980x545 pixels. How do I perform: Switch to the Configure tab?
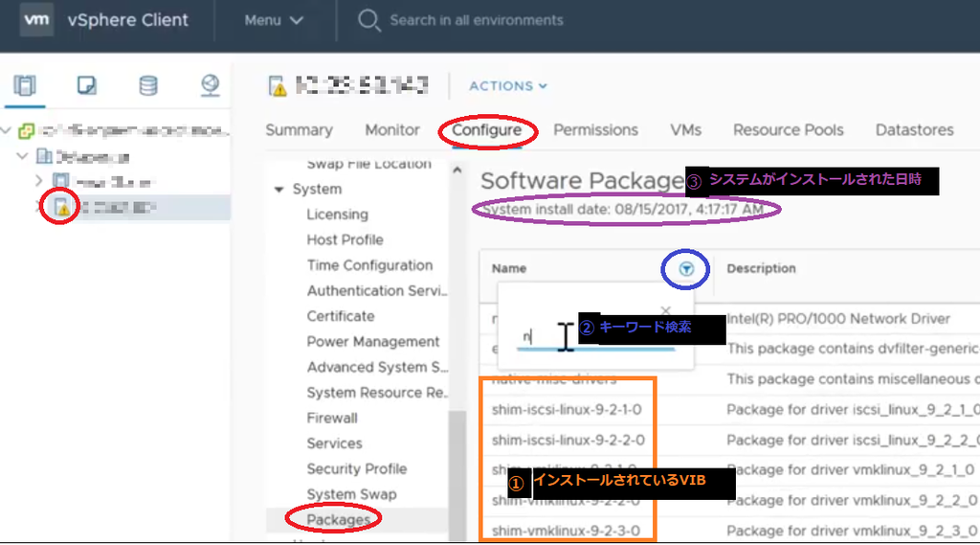[487, 130]
